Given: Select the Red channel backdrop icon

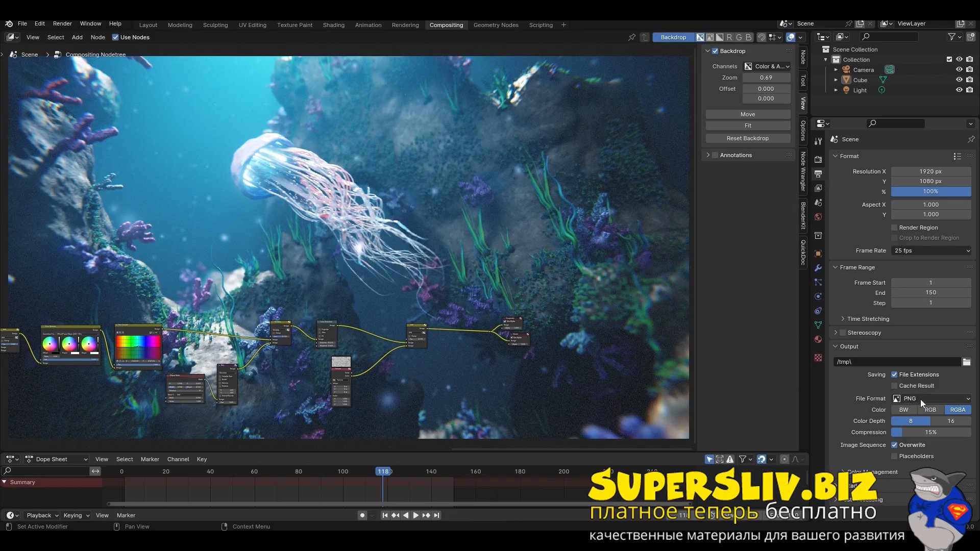Looking at the screenshot, I should (x=729, y=37).
